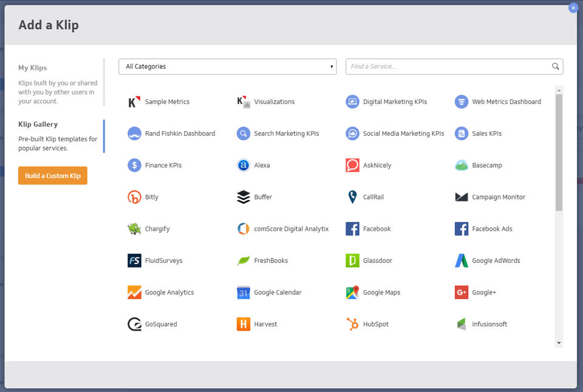Click the HubSpot sprocket icon
This screenshot has width=583, height=392.
352,324
